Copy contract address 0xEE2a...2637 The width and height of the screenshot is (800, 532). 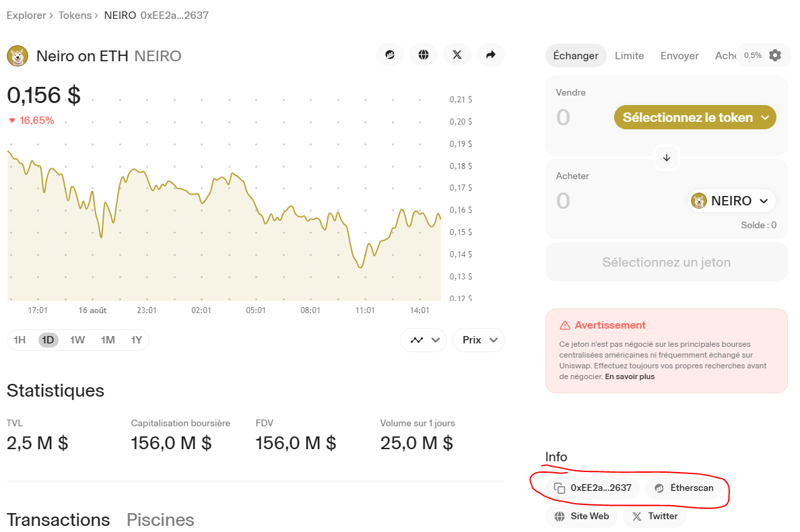click(593, 488)
